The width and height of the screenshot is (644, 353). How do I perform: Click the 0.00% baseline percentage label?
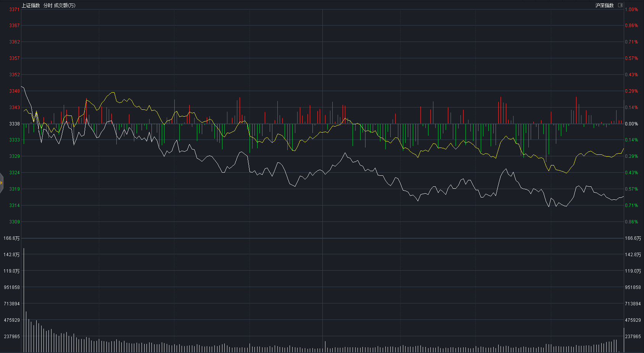point(631,124)
